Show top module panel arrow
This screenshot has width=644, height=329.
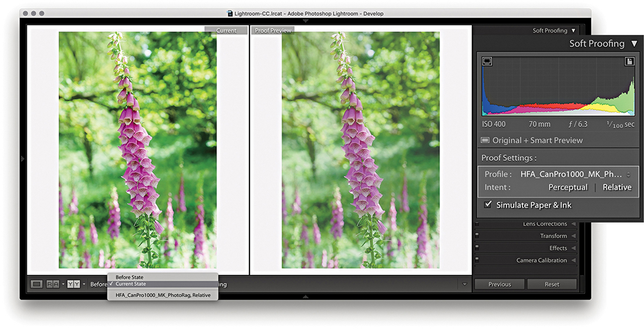click(x=305, y=20)
